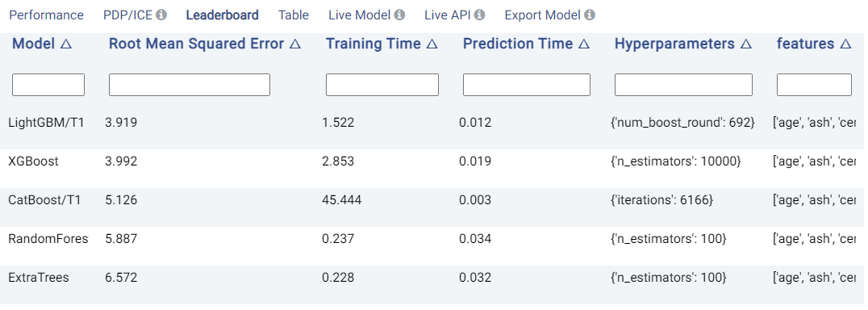Click the Training Time filter field

click(382, 85)
